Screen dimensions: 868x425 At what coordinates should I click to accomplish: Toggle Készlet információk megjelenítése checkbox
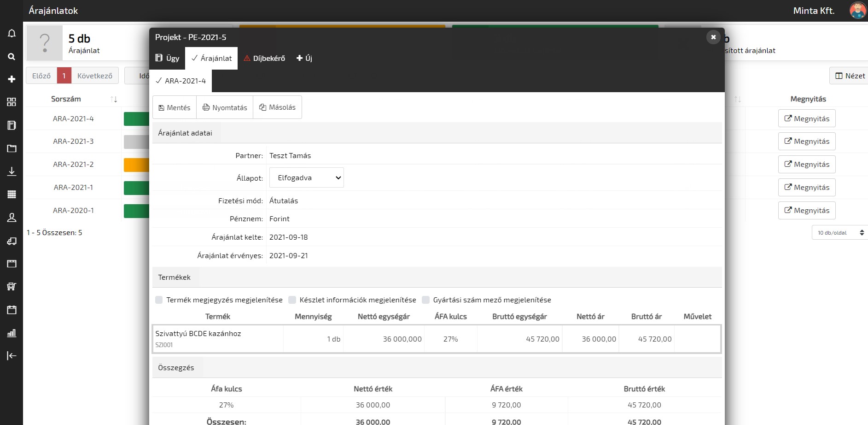(292, 300)
